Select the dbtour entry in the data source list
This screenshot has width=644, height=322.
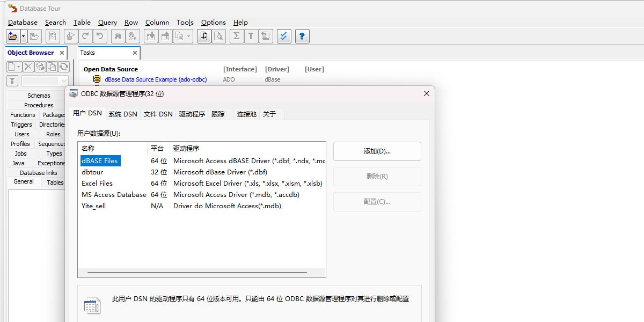point(92,172)
